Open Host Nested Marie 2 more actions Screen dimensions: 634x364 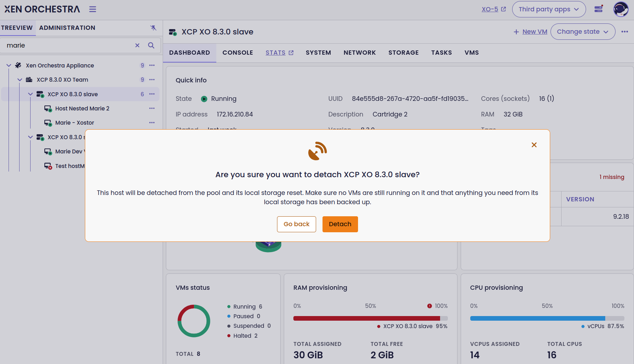(x=152, y=108)
